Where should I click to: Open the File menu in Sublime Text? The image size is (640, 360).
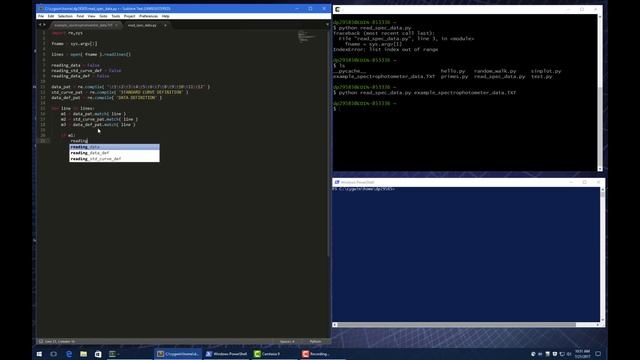[x=41, y=16]
